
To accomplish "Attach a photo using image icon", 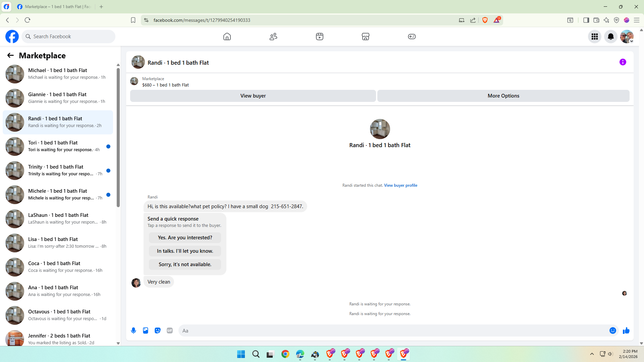I will 146,330.
